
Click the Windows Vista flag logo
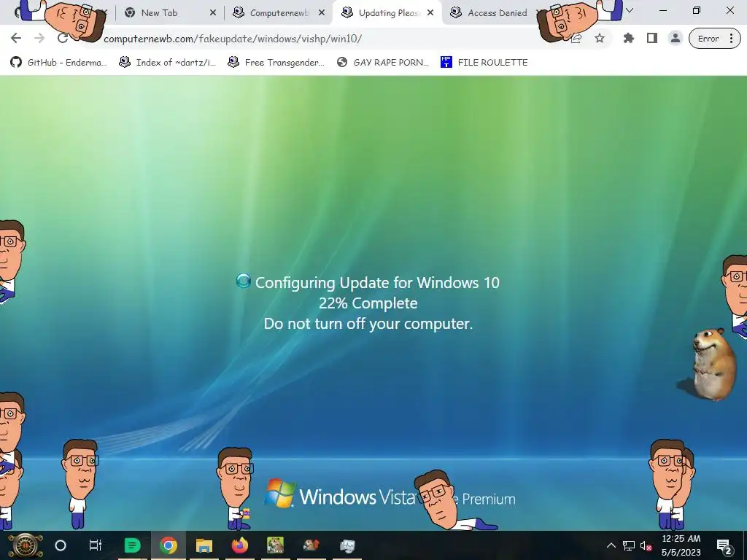(x=279, y=494)
